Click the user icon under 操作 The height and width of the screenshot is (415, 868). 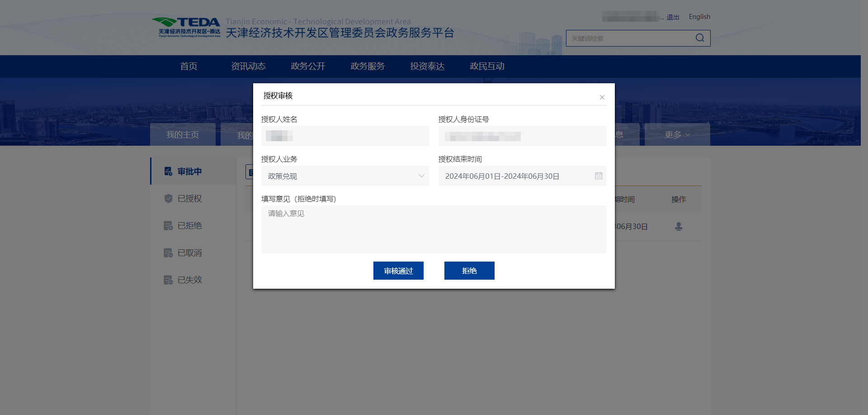pyautogui.click(x=679, y=226)
